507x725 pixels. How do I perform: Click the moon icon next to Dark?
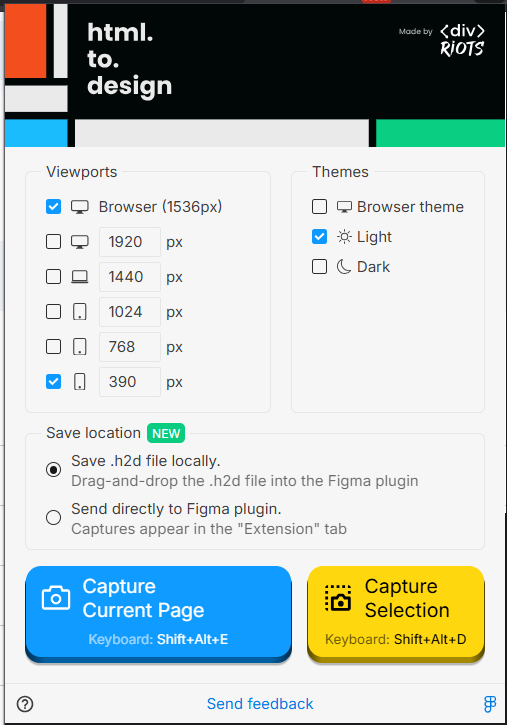pyautogui.click(x=344, y=267)
